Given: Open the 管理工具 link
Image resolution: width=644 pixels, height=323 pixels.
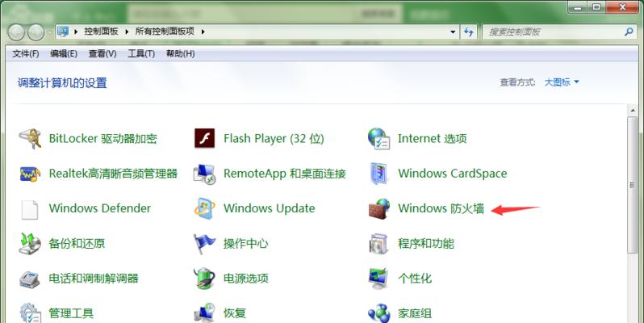Looking at the screenshot, I should (71, 313).
